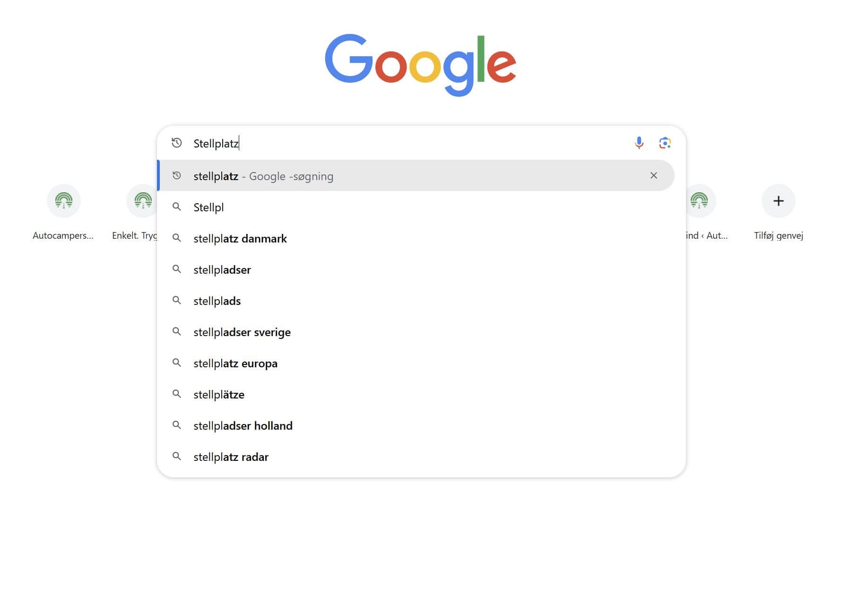This screenshot has width=868, height=597.
Task: Pick the stellplads suggestion
Action: 417,301
